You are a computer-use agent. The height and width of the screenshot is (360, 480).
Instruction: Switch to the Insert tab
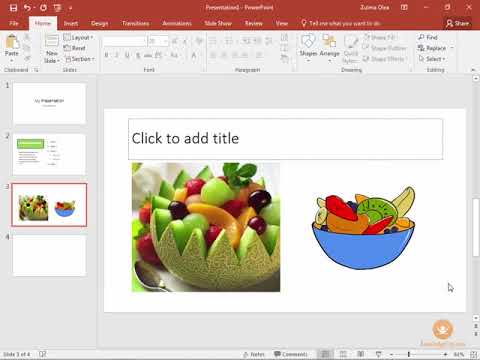click(71, 23)
